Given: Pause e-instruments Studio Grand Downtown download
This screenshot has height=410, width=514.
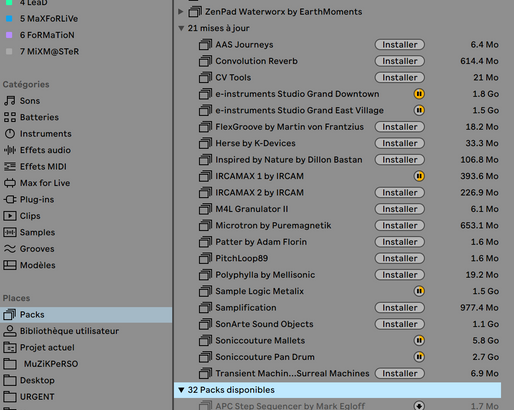Looking at the screenshot, I should click(419, 94).
